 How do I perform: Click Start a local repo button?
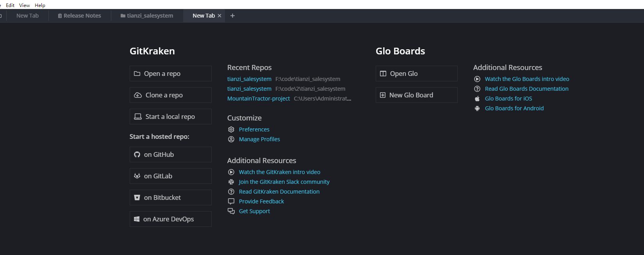coord(171,117)
